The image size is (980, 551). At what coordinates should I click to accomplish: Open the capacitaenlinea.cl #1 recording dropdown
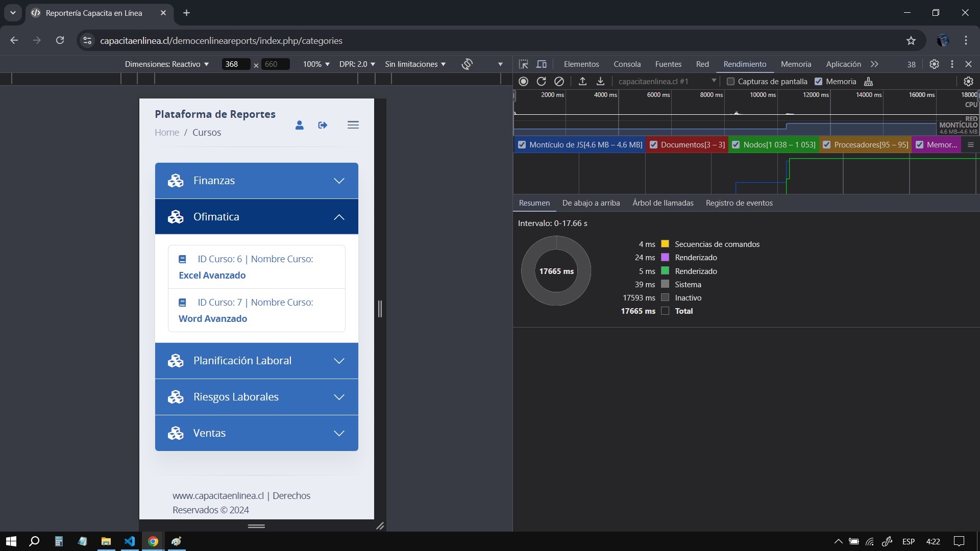[x=667, y=81]
